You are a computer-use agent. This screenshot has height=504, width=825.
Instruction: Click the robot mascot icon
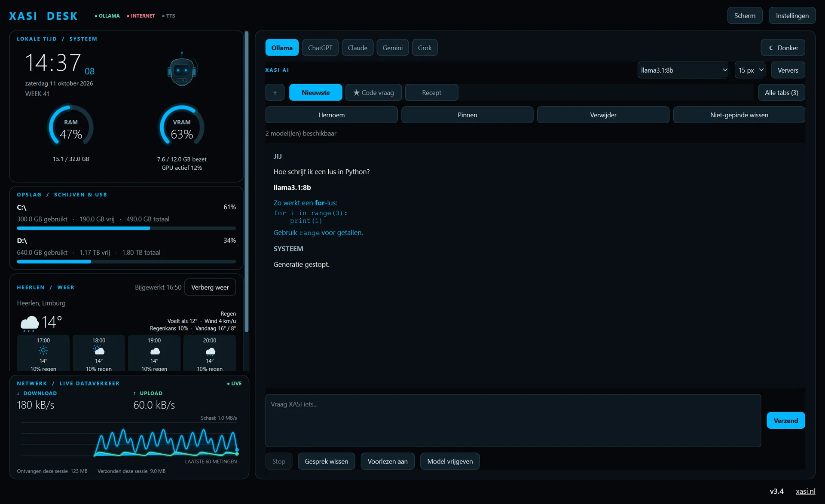[x=182, y=70]
